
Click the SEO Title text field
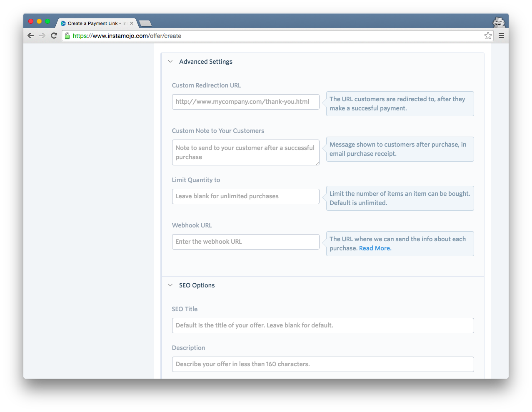coord(322,325)
